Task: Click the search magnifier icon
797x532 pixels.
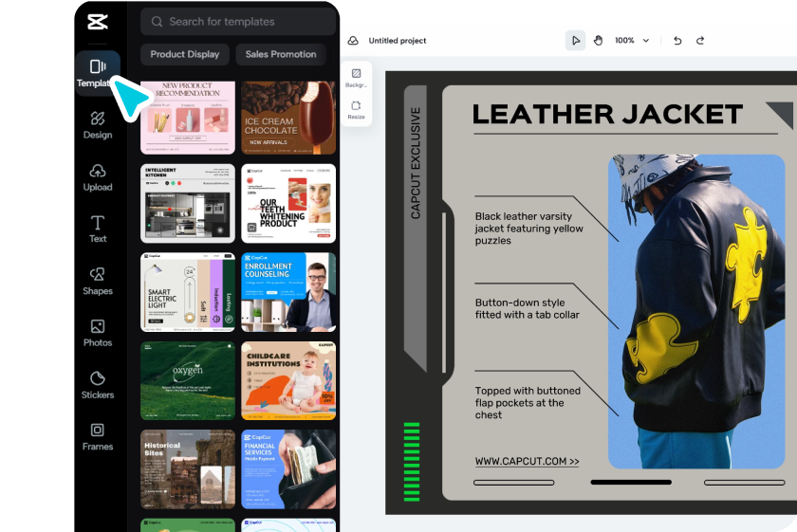Action: (158, 22)
